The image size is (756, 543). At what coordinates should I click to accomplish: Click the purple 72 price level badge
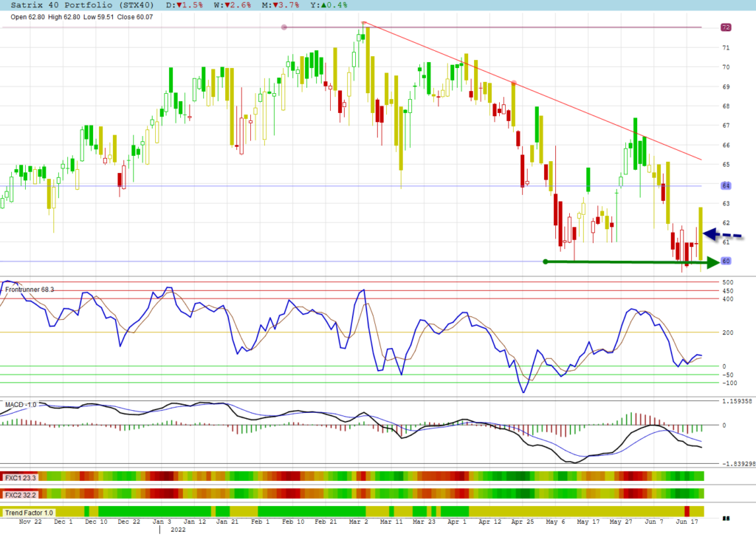click(726, 27)
